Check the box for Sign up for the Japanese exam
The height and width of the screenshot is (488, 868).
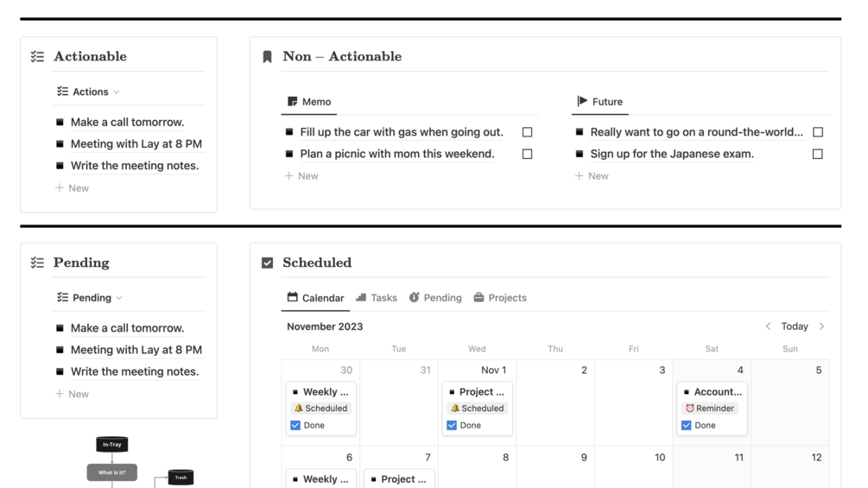tap(818, 154)
